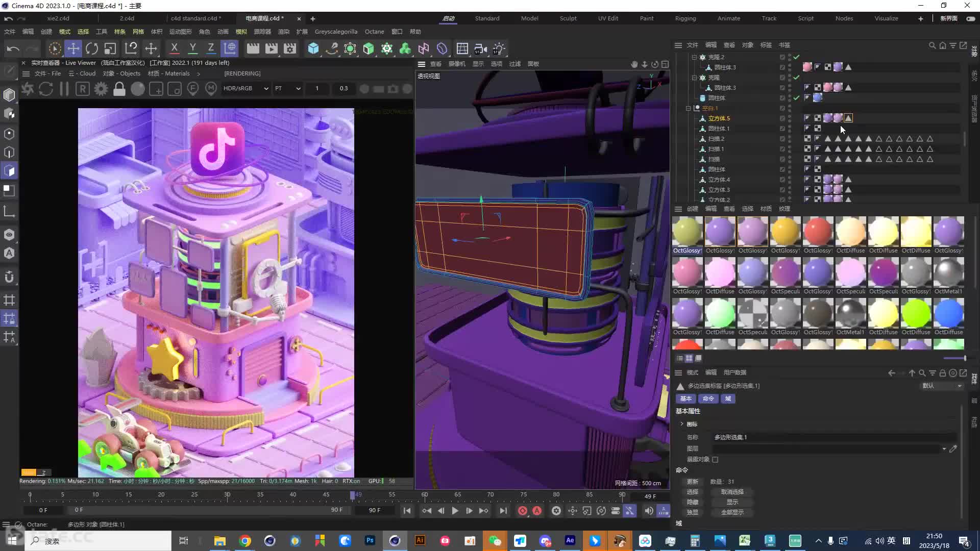
Task: Click the 取消选择 button
Action: coord(732,492)
